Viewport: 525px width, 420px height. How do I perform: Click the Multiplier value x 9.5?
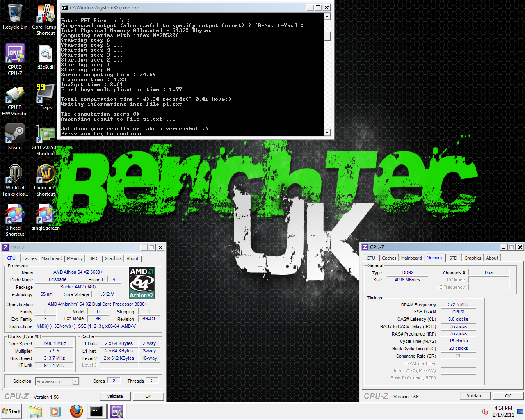pos(54,351)
